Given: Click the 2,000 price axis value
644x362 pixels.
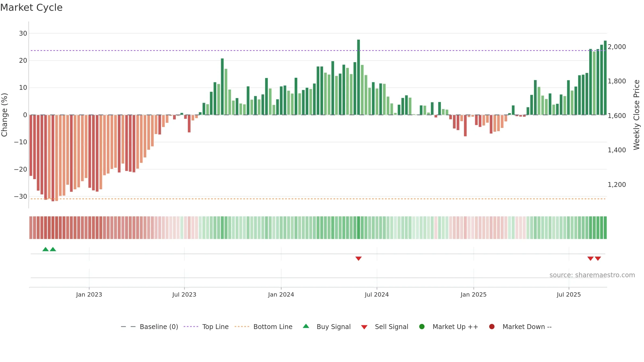Looking at the screenshot, I should click(x=617, y=47).
